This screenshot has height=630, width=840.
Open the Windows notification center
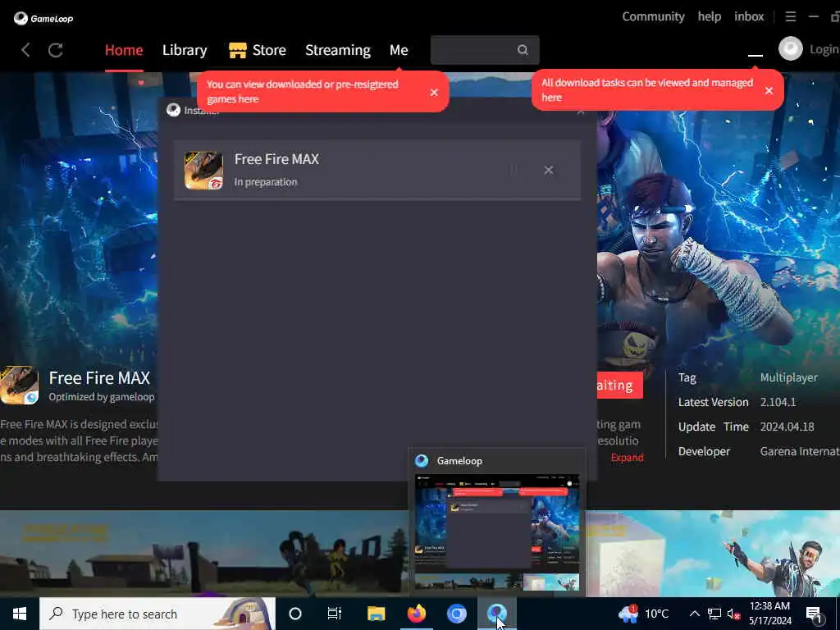click(815, 614)
